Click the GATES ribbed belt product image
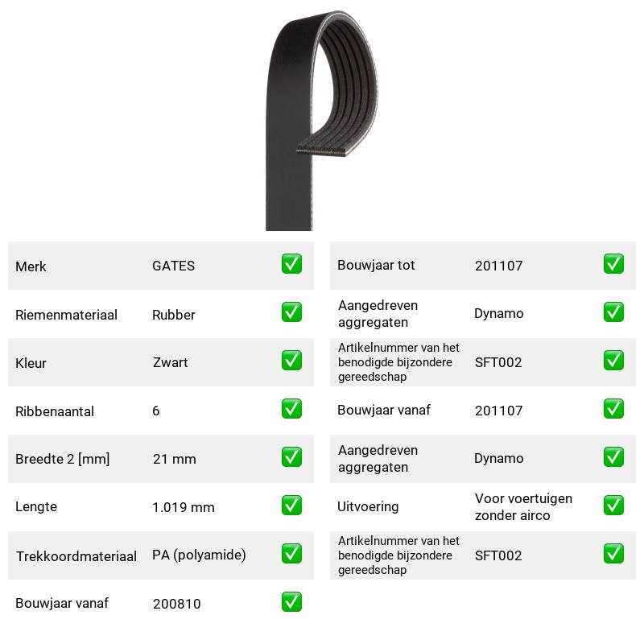 [321, 120]
